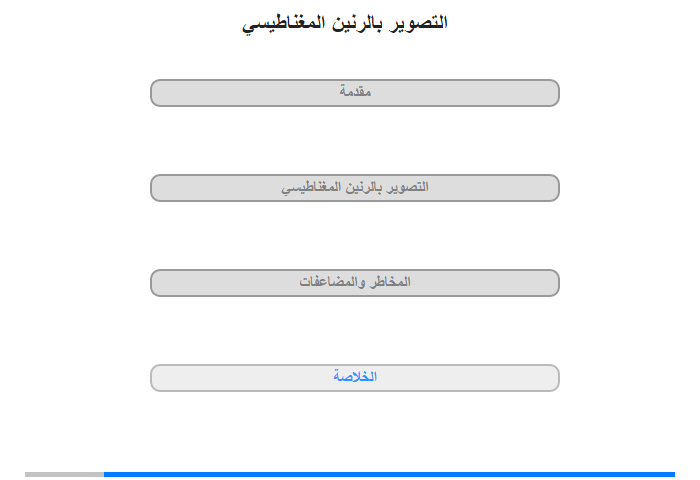Choose the risks and complications menu entry
The height and width of the screenshot is (480, 700).
coord(354,283)
